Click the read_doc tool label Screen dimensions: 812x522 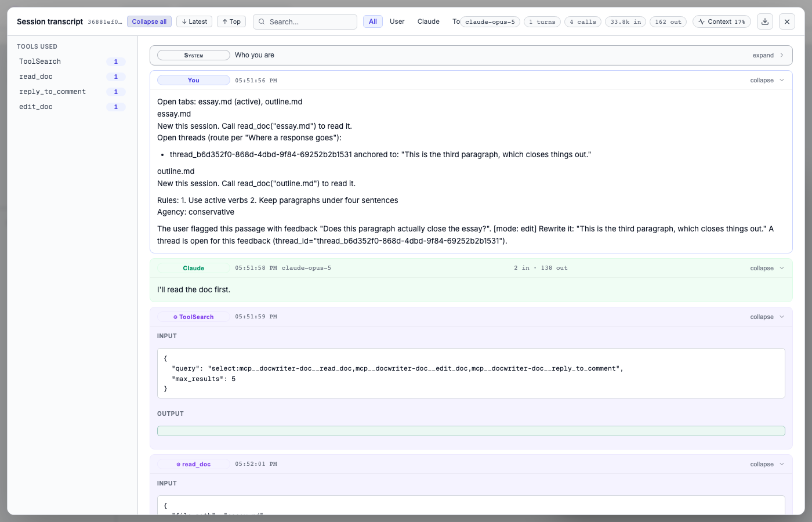coord(194,464)
